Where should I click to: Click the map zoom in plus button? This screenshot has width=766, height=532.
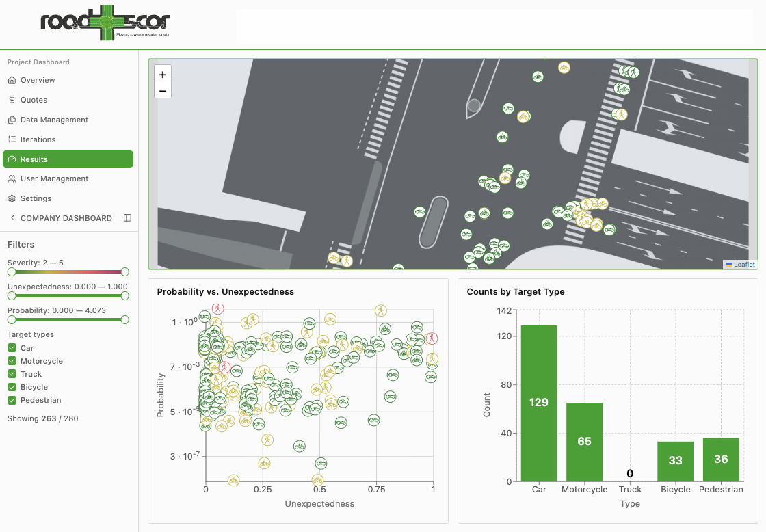coord(163,75)
